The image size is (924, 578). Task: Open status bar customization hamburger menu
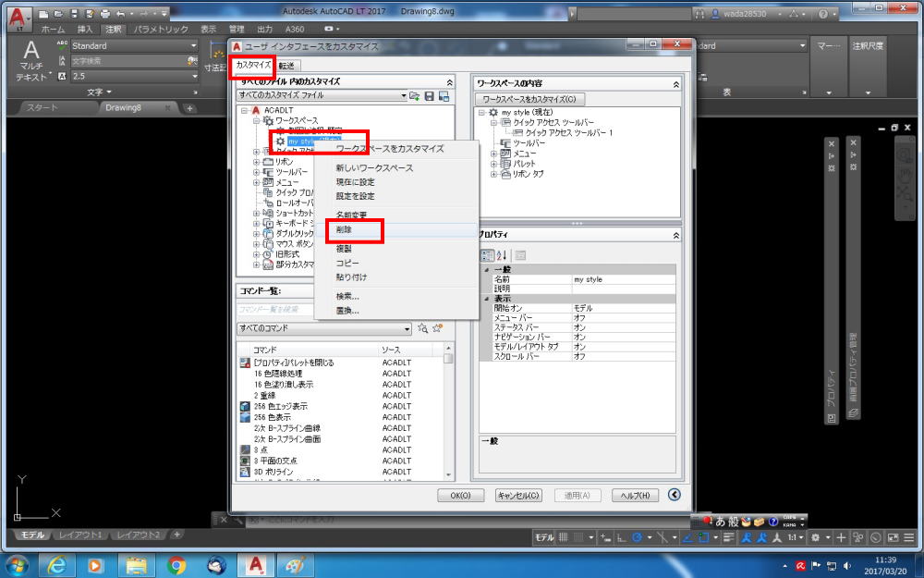909,537
